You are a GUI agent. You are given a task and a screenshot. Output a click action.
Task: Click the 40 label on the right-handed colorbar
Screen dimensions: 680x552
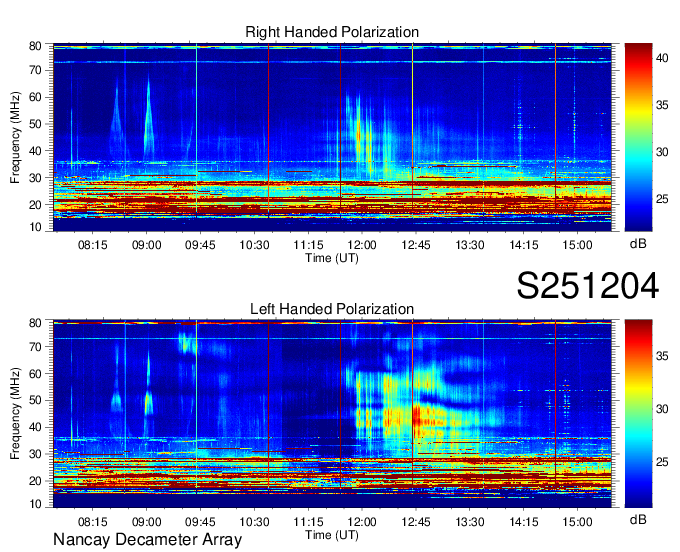pos(662,58)
